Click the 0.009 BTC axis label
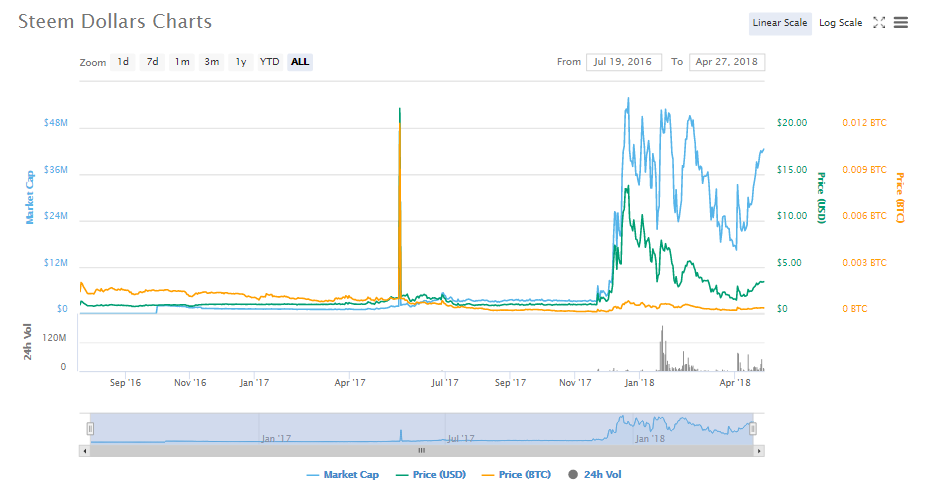945x488 pixels. [864, 170]
